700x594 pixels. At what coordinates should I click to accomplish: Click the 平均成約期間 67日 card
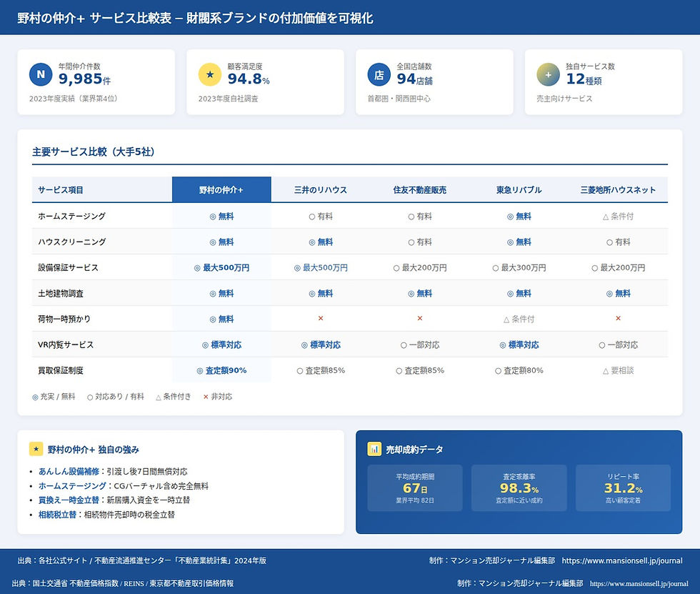(x=415, y=487)
